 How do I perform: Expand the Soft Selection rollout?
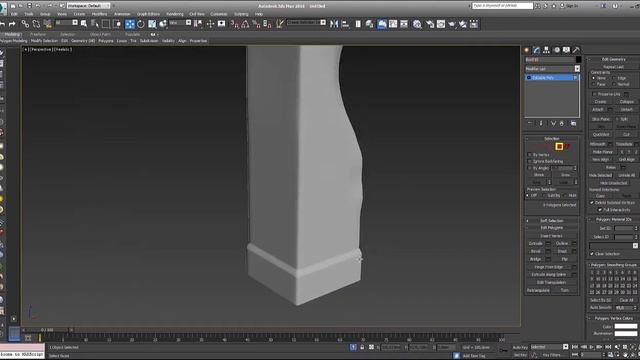(552, 221)
